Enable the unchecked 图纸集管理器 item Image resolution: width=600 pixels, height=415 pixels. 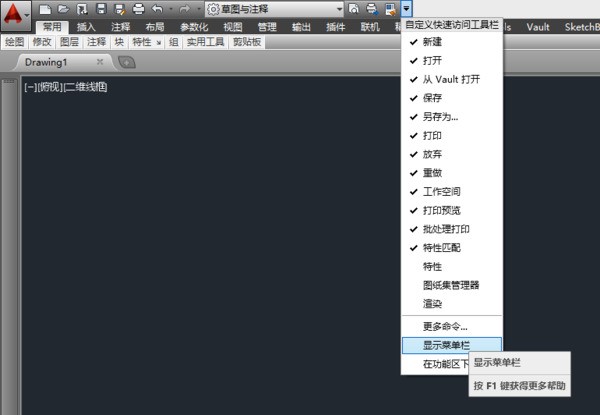click(451, 285)
